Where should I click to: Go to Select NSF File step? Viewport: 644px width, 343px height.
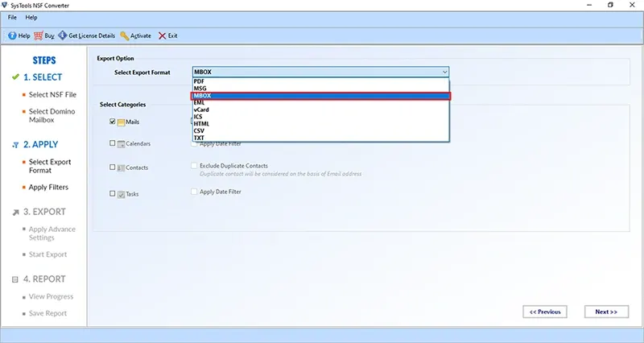coord(52,94)
